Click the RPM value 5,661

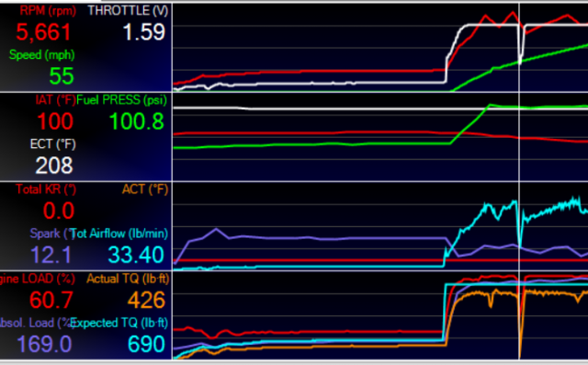(43, 32)
